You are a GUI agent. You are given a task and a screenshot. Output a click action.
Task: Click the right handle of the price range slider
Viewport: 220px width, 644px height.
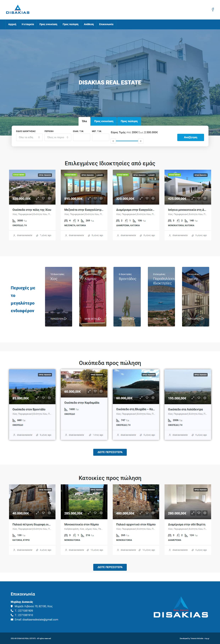(x=141, y=141)
